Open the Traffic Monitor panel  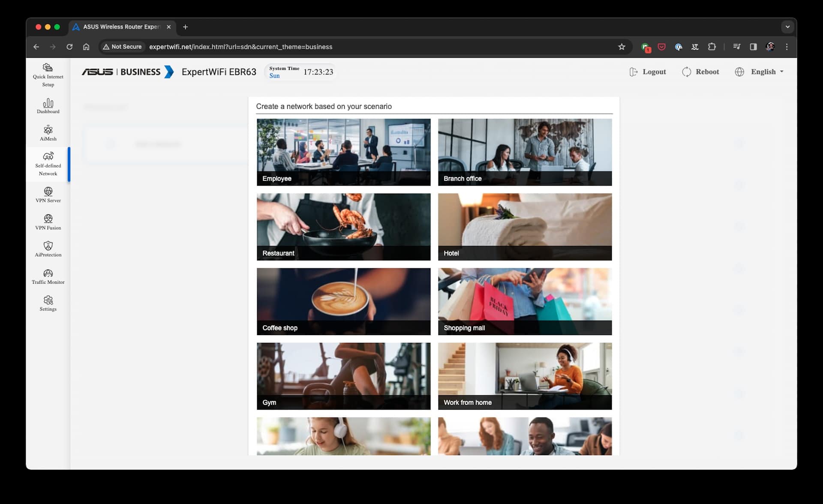(48, 277)
